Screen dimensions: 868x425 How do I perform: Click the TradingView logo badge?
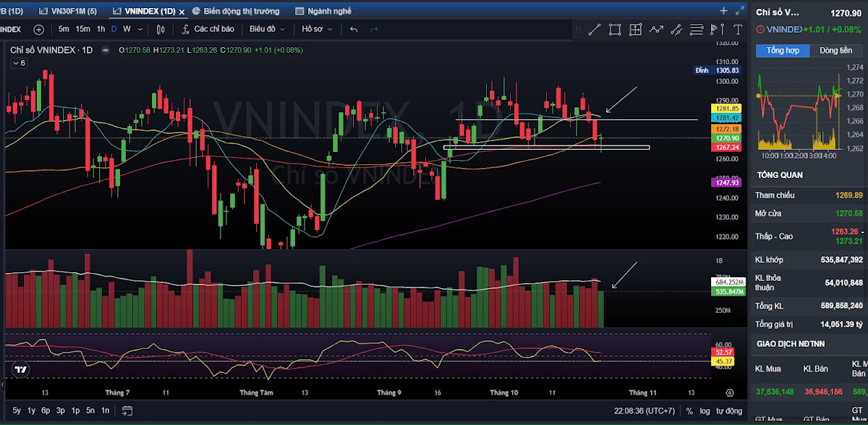[20, 369]
